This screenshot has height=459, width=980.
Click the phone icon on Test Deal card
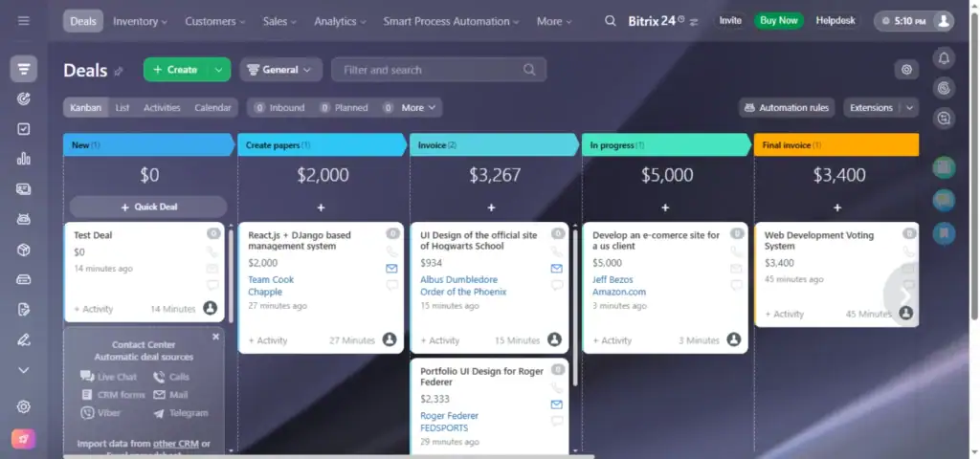(212, 251)
